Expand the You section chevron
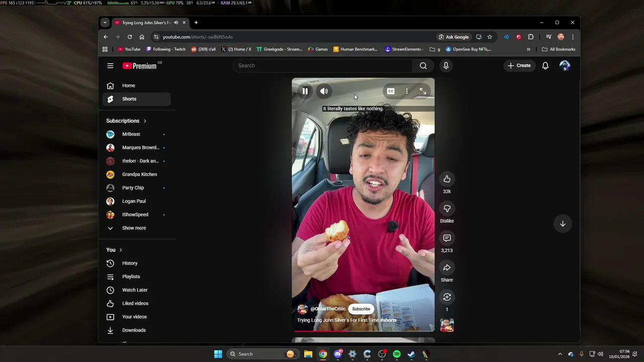This screenshot has width=644, height=362. (x=121, y=250)
